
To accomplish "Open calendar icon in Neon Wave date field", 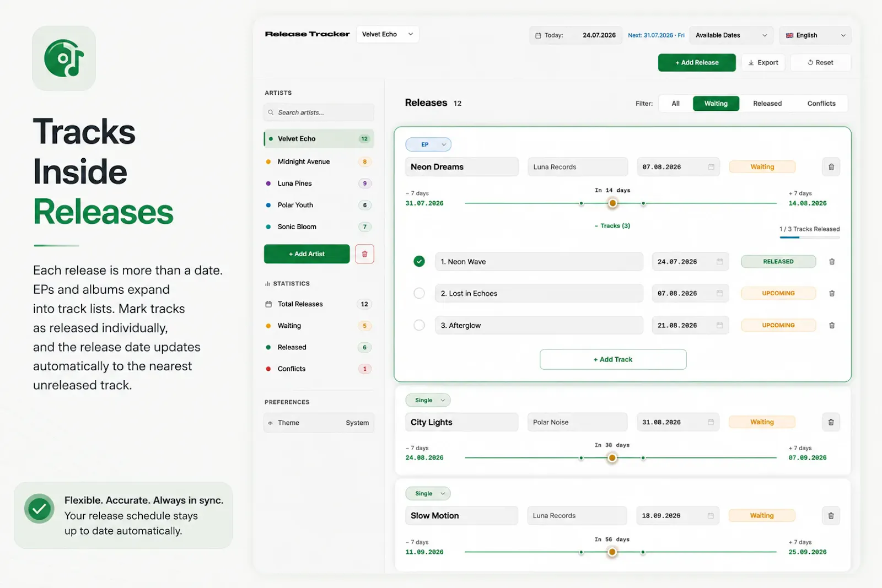I will pos(719,262).
